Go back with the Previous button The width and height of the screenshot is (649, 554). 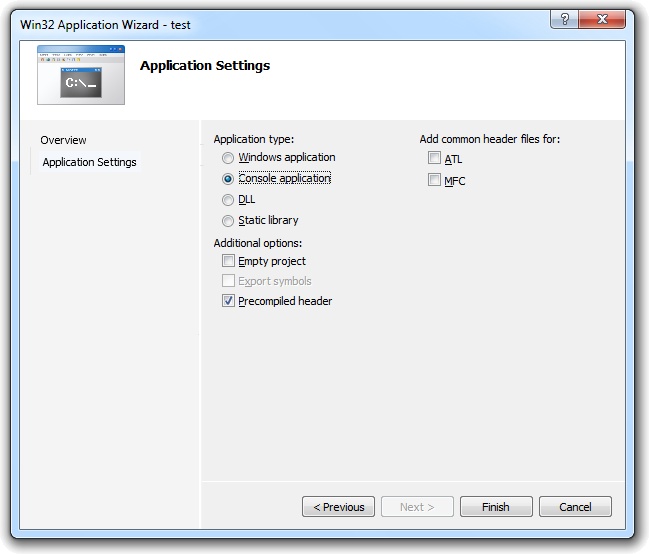click(338, 507)
